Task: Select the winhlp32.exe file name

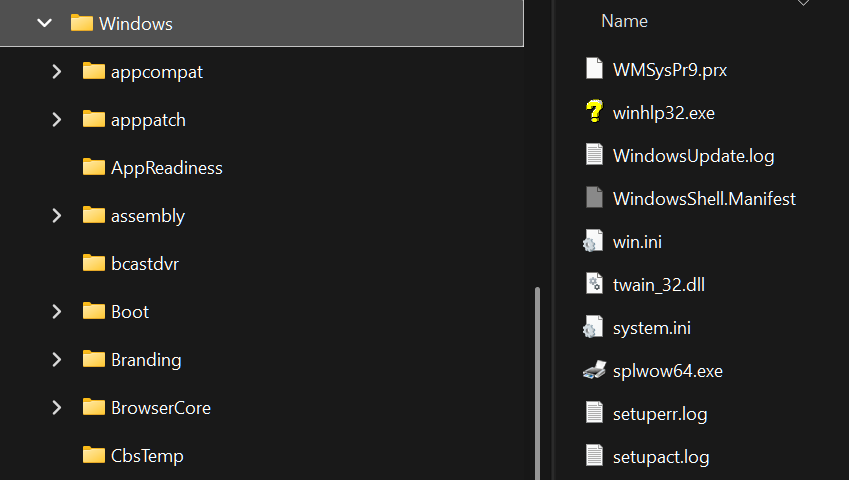Action: click(x=664, y=113)
